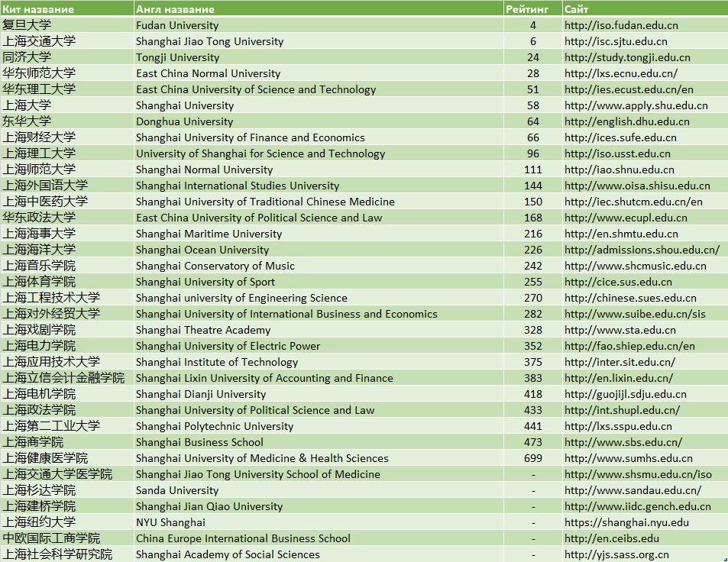Open the link http://www.sta.edu.cn
The width and height of the screenshot is (728, 562).
point(620,330)
